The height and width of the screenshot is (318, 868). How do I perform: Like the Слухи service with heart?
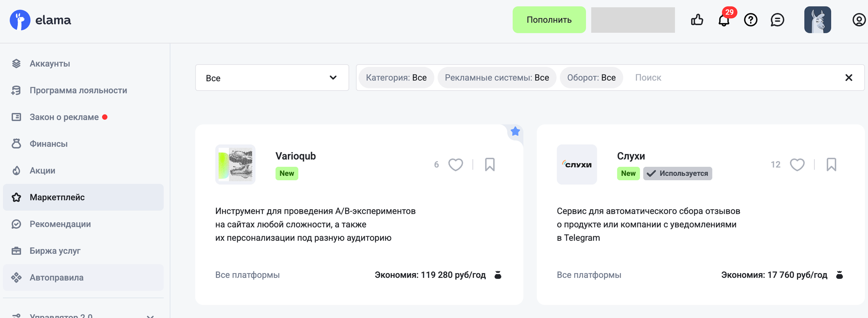pos(797,165)
